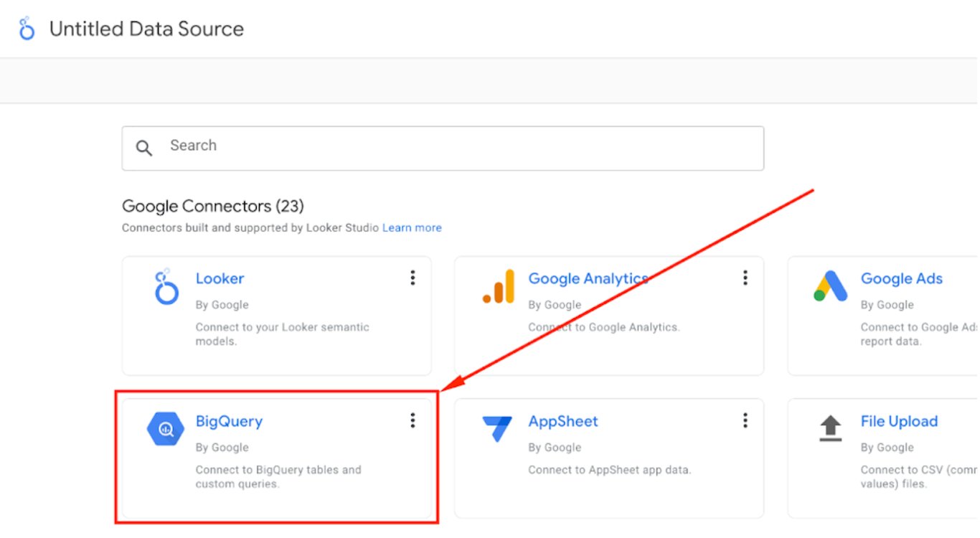The height and width of the screenshot is (538, 980).
Task: Click "Connect to BigQuery tables and custom queries" text
Action: coord(278,477)
